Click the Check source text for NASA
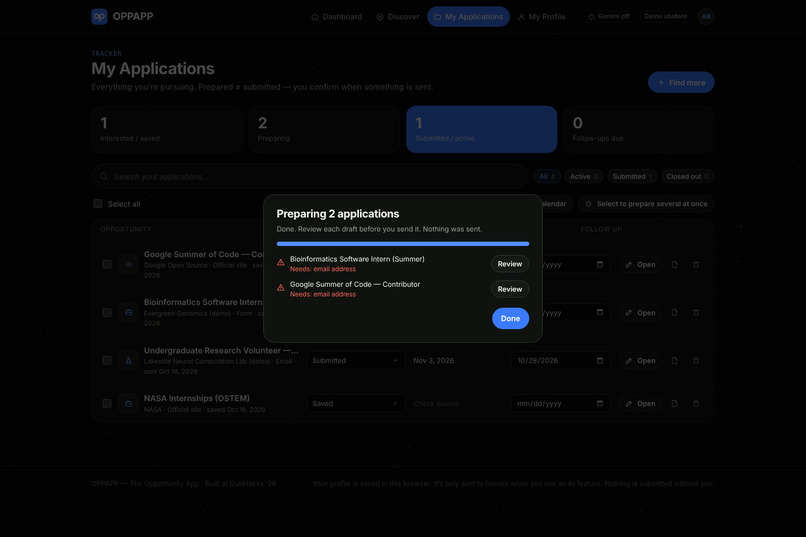 [436, 403]
